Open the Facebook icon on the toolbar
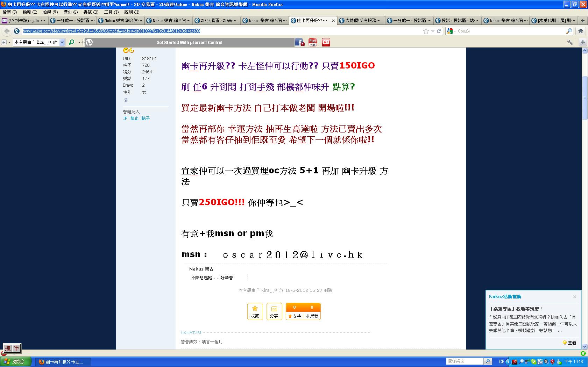The height and width of the screenshot is (367, 588). (299, 42)
